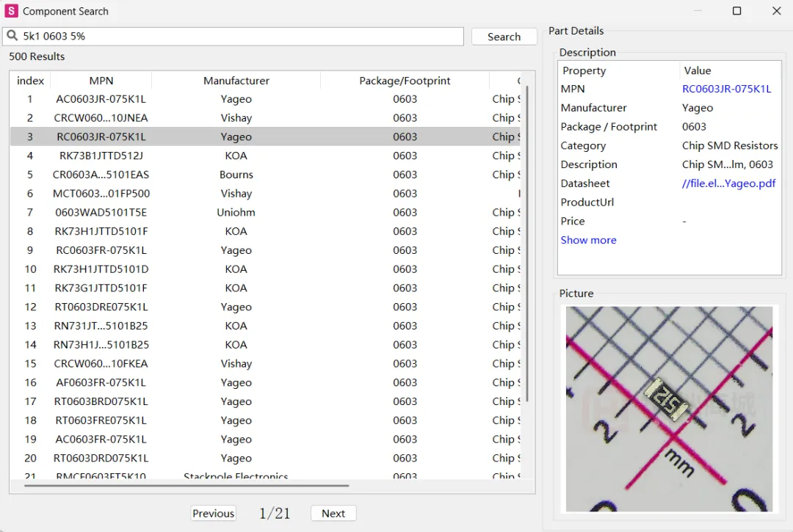This screenshot has width=793, height=532.
Task: Select row RT0603DRE075K1L
Action: point(266,307)
